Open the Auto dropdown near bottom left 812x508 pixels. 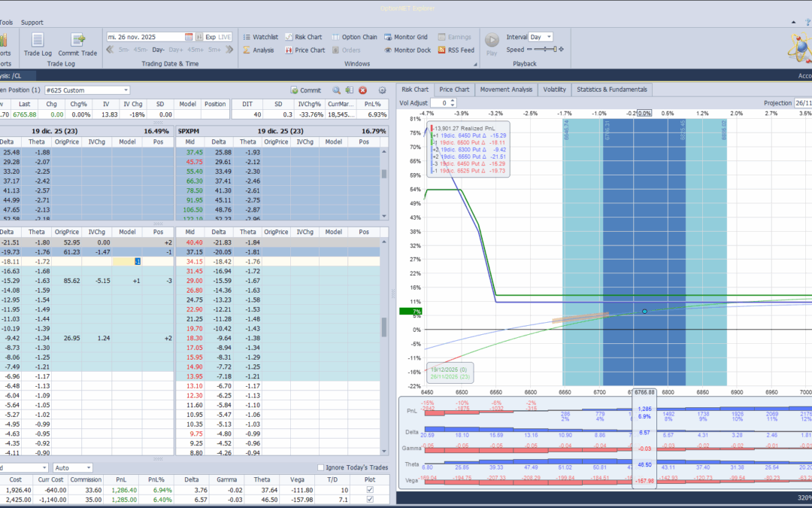tap(72, 467)
